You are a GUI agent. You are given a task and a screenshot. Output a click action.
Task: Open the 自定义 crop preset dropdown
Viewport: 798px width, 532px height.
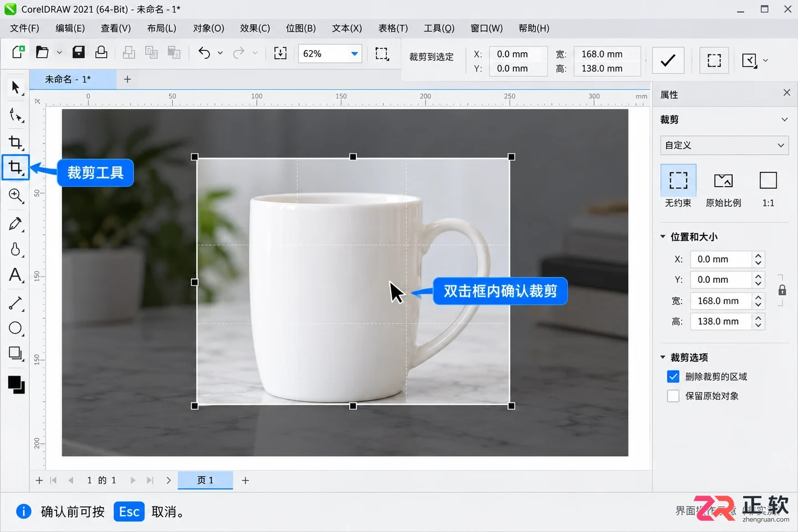[724, 145]
